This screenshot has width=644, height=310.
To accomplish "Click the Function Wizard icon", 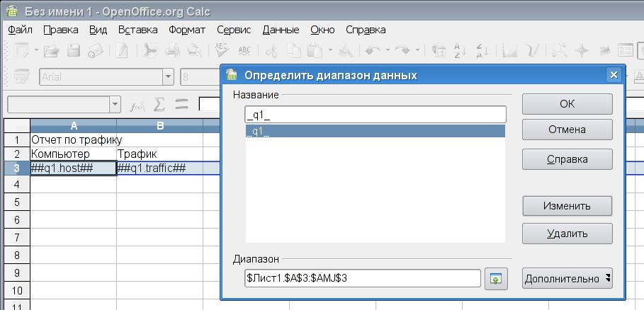I will tap(137, 105).
